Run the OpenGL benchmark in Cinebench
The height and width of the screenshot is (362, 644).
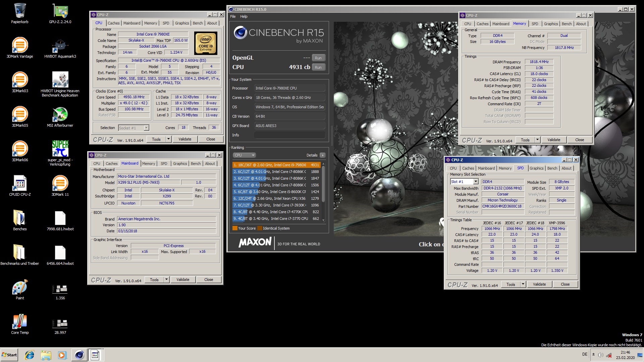click(x=318, y=58)
